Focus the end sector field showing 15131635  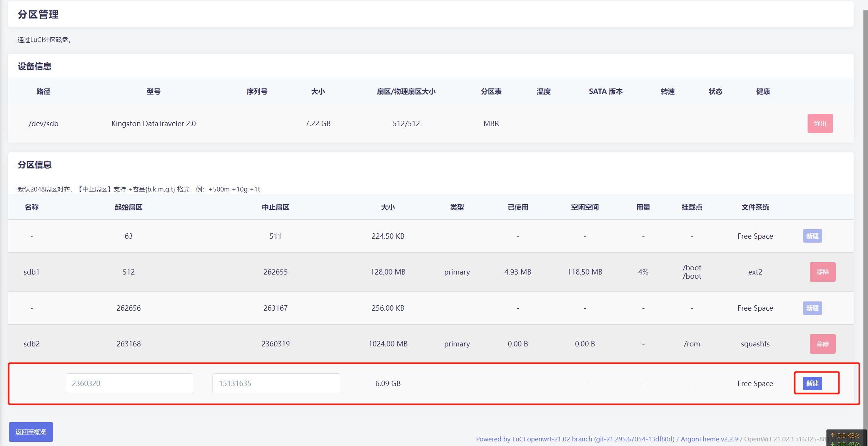coord(276,383)
